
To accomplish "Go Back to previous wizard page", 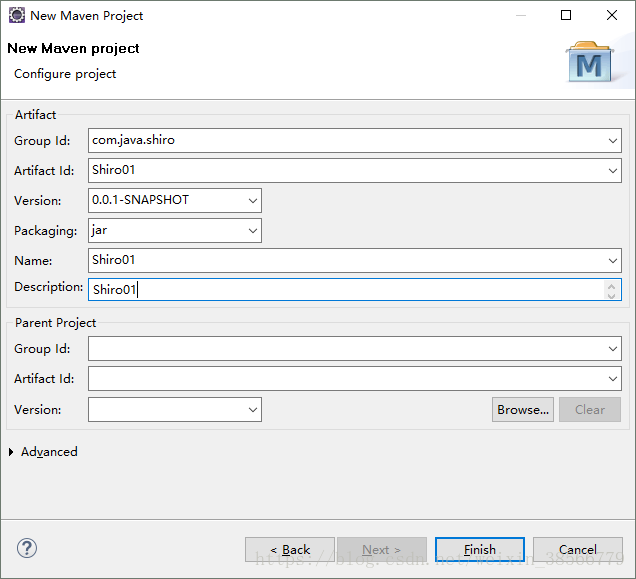I will point(290,549).
